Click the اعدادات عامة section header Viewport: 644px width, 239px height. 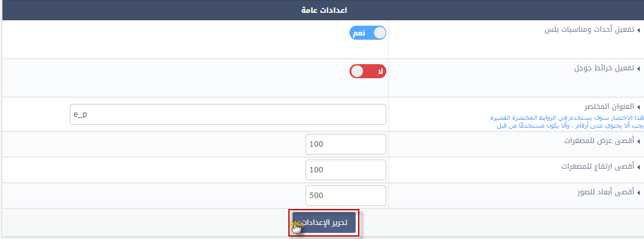coord(323,10)
